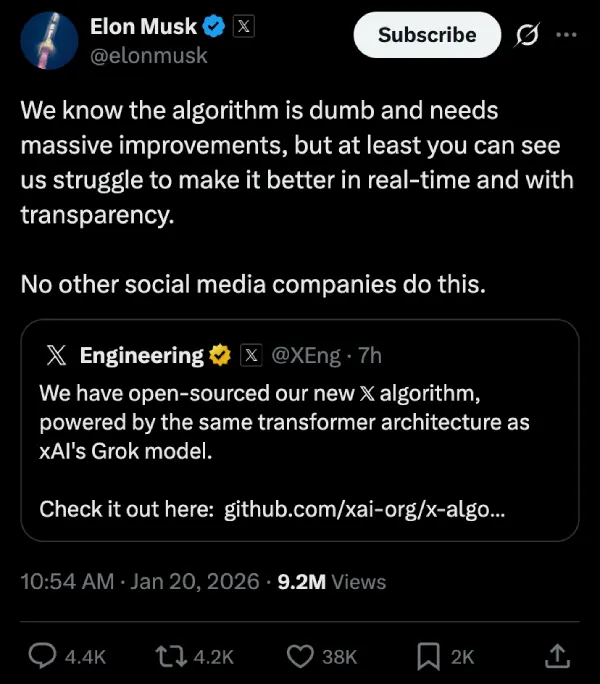Viewport: 600px width, 684px height.
Task: Bookmark the post
Action: tap(428, 655)
